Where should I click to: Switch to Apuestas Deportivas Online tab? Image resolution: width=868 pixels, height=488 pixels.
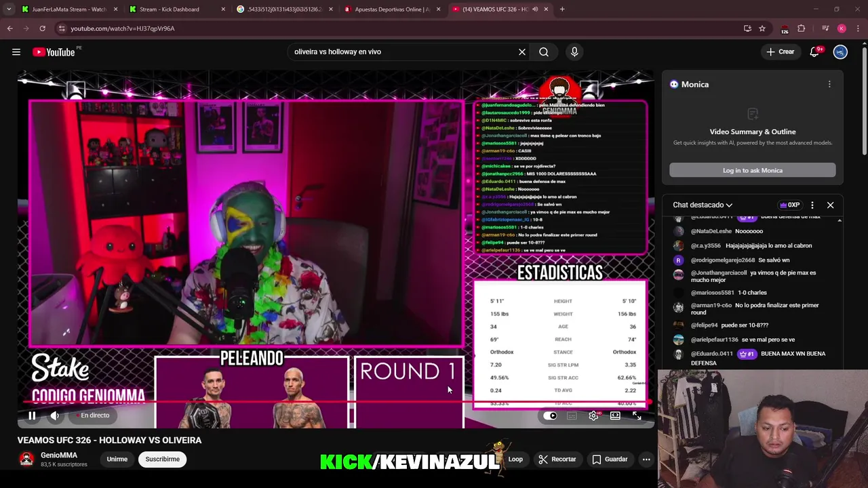[x=391, y=9]
